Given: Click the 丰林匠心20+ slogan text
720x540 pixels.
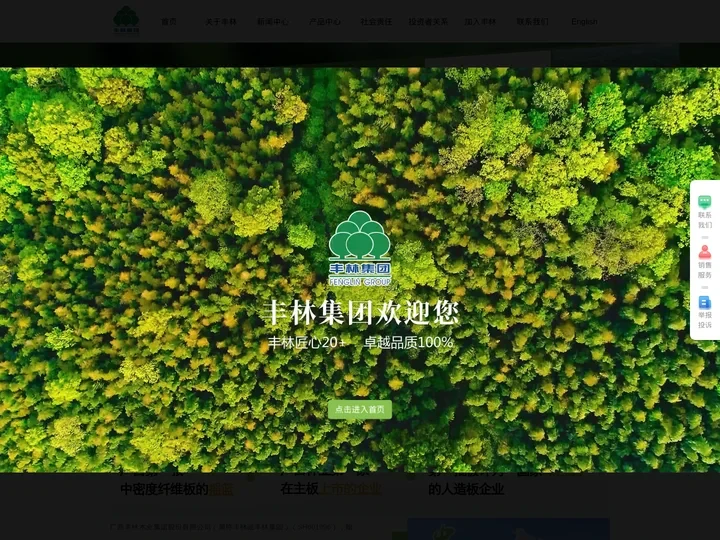Looking at the screenshot, I should (x=307, y=343).
